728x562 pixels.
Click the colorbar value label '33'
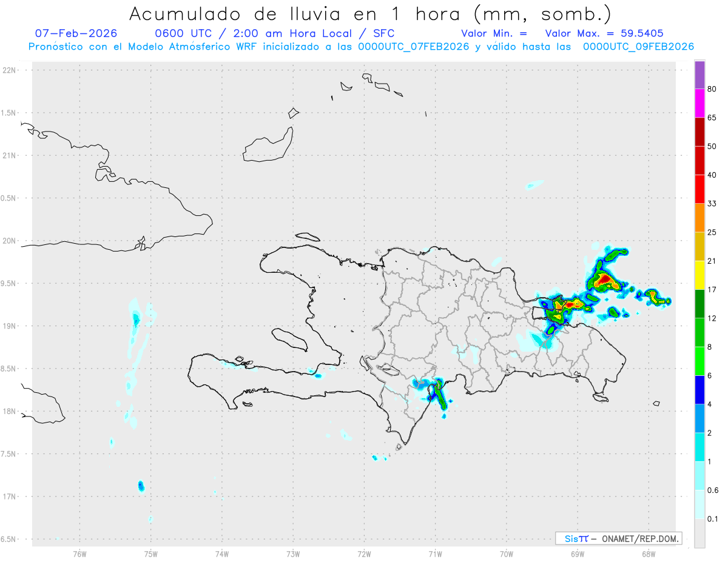(712, 204)
